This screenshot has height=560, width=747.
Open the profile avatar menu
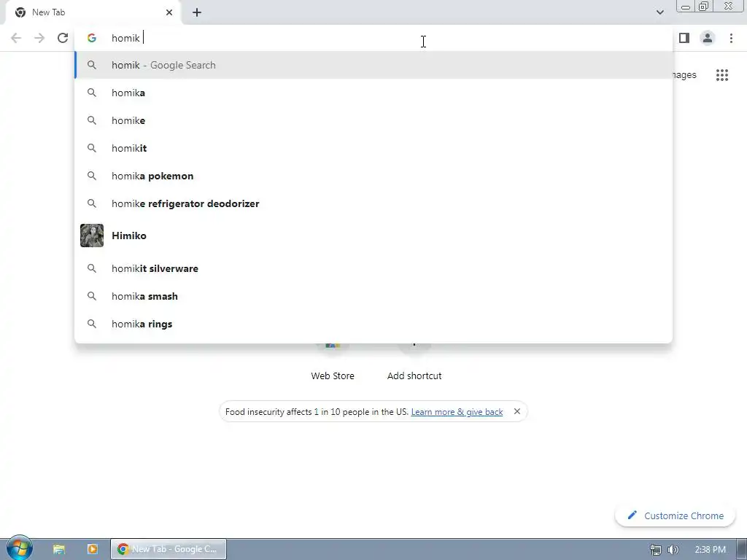click(708, 38)
